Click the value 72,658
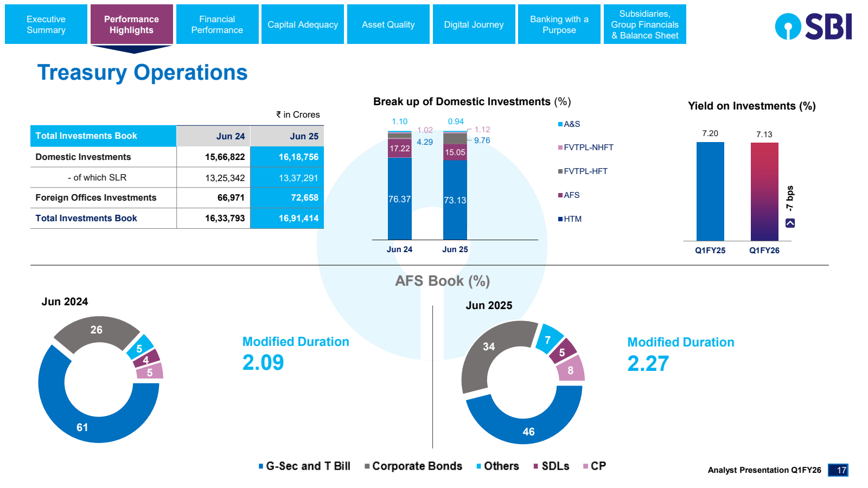This screenshot has width=868, height=488. coord(305,198)
